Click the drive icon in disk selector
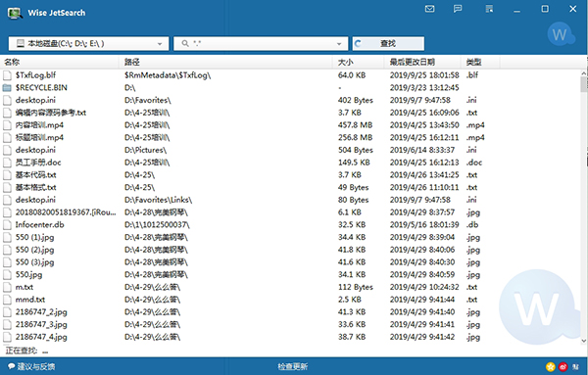 coord(21,43)
